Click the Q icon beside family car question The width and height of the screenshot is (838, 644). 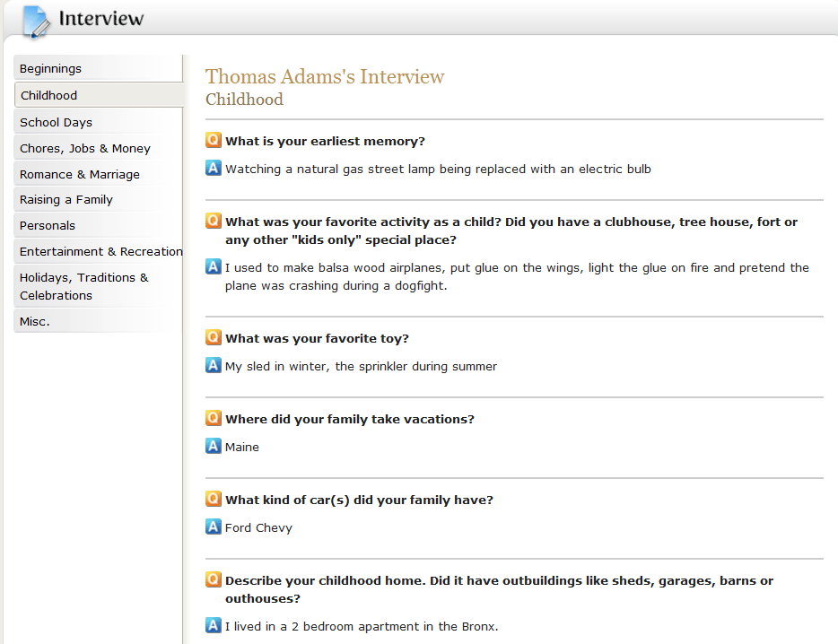214,500
